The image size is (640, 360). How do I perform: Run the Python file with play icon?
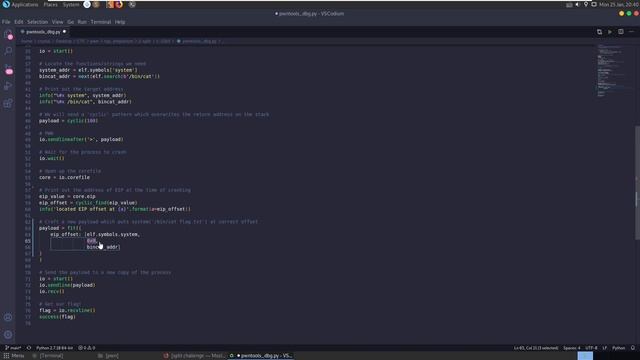click(x=610, y=32)
